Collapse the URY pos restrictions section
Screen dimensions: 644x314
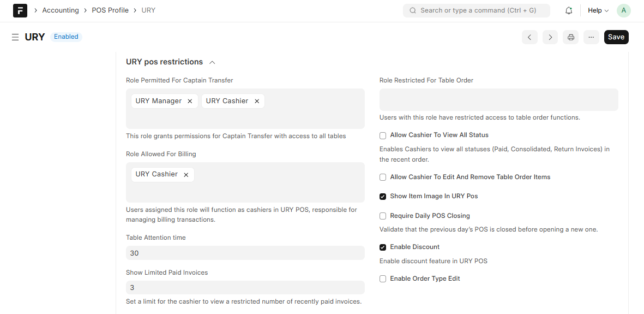click(x=212, y=62)
